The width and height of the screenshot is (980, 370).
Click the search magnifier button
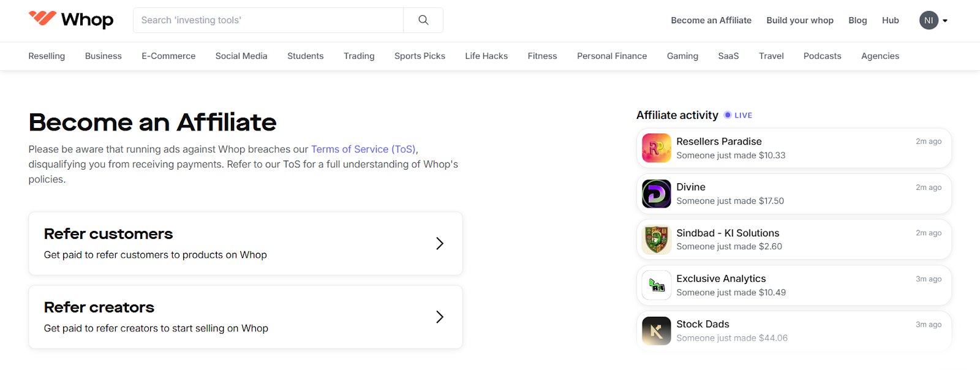[423, 20]
